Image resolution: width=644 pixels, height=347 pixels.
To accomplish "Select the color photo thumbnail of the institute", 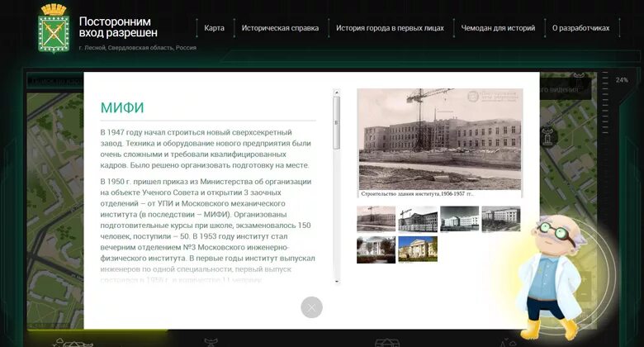I will coord(418,250).
